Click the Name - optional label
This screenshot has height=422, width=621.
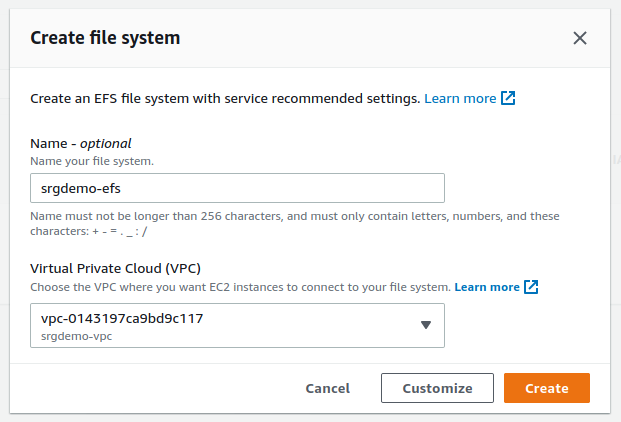81,143
